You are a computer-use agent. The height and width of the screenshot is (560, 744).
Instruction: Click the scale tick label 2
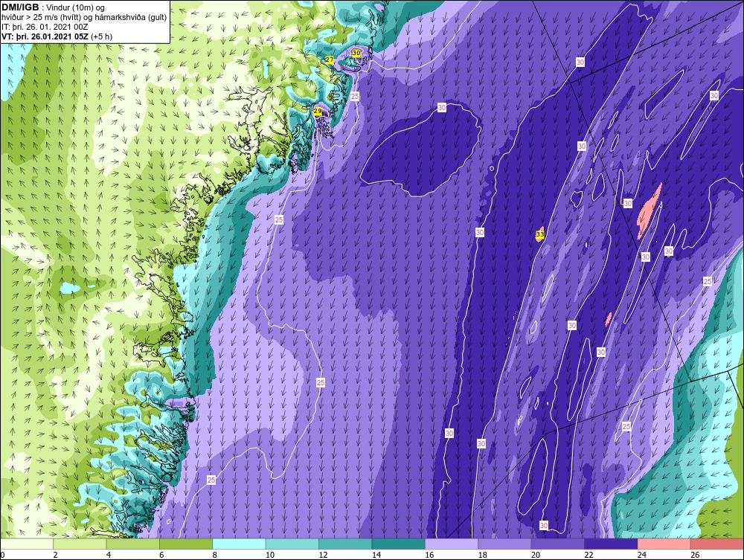point(56,555)
